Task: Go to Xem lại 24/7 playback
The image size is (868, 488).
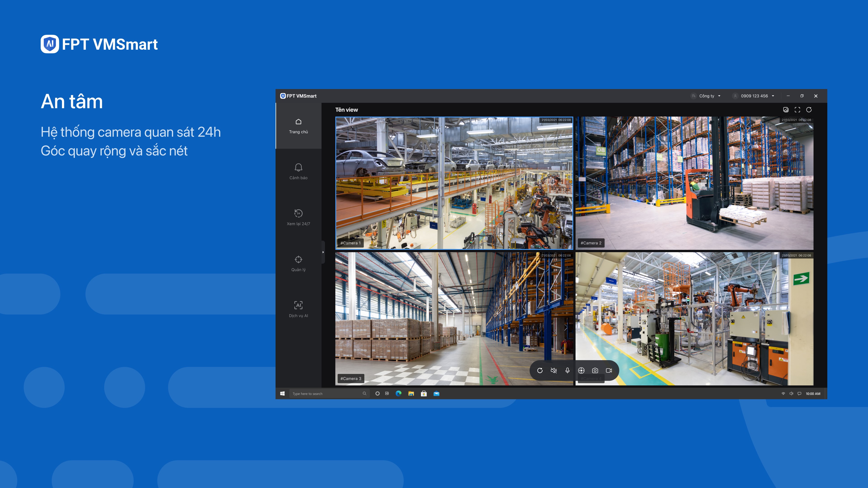Action: 298,218
